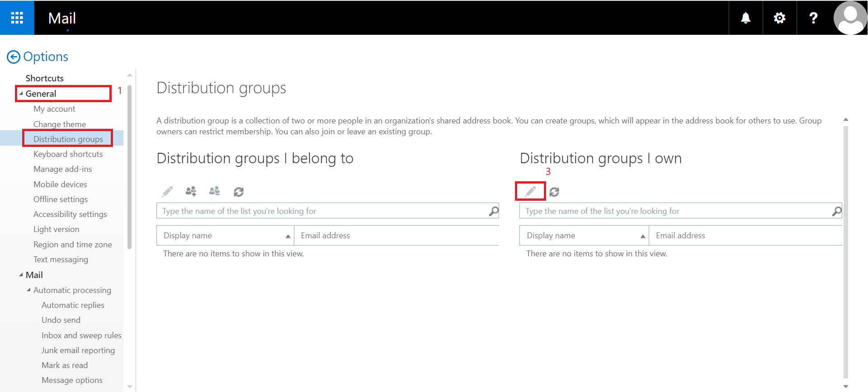Collapse the General section
Image resolution: width=868 pixels, height=392 pixels.
21,94
